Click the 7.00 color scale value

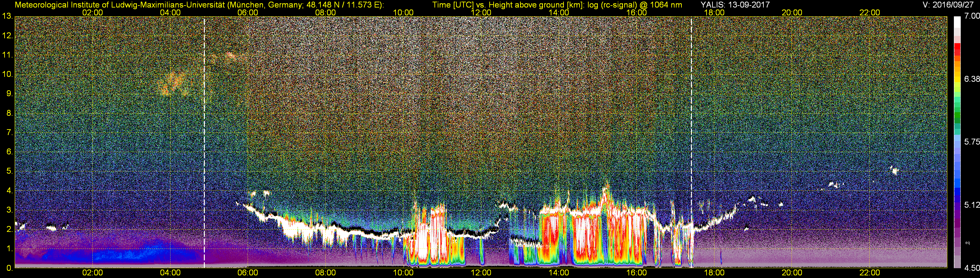coord(972,16)
